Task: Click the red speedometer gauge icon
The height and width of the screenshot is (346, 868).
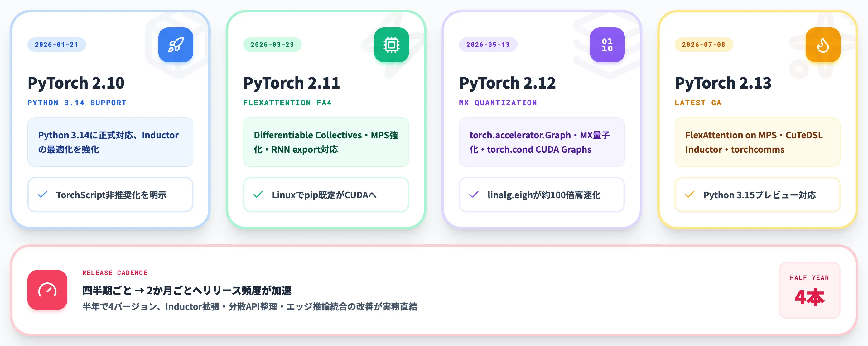Action: coord(47,290)
